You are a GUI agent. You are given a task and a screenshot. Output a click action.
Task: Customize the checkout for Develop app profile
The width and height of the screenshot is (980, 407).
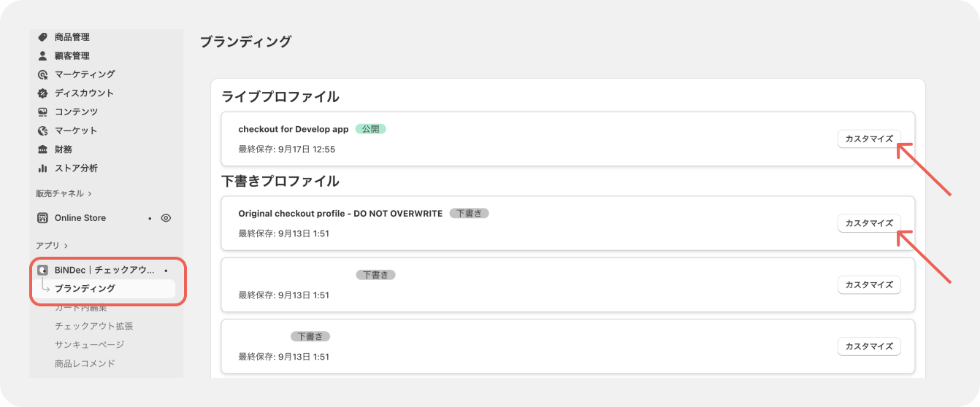click(x=868, y=139)
